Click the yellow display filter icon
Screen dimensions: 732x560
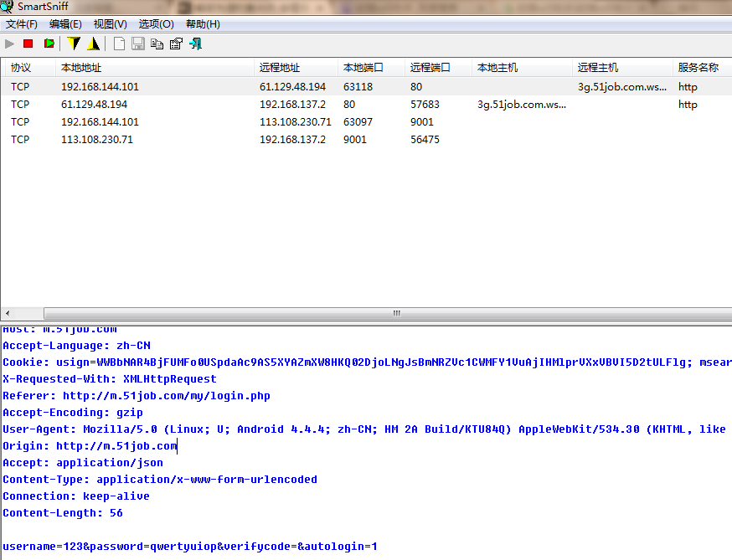pos(94,44)
